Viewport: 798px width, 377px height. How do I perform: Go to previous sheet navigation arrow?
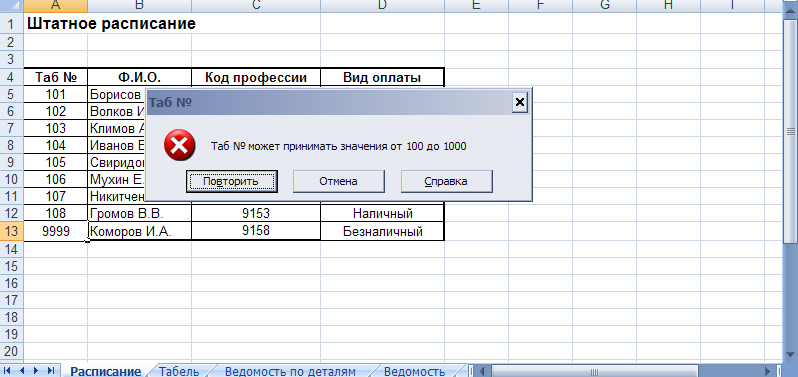(22, 371)
